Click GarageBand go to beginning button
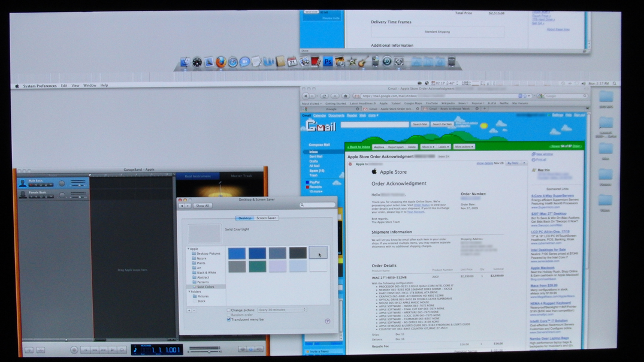 86,350
